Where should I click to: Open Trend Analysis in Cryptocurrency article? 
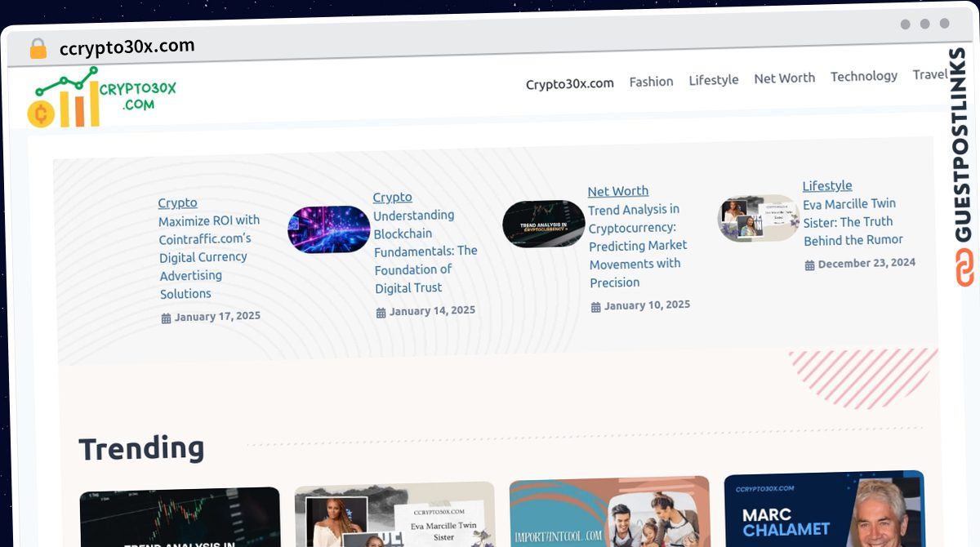click(x=638, y=246)
